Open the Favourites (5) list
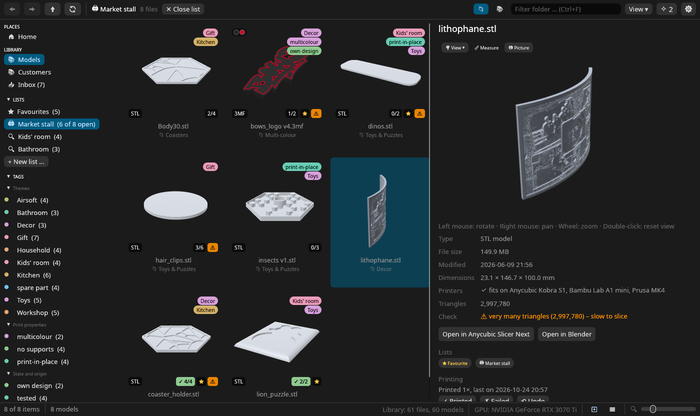 click(x=34, y=112)
